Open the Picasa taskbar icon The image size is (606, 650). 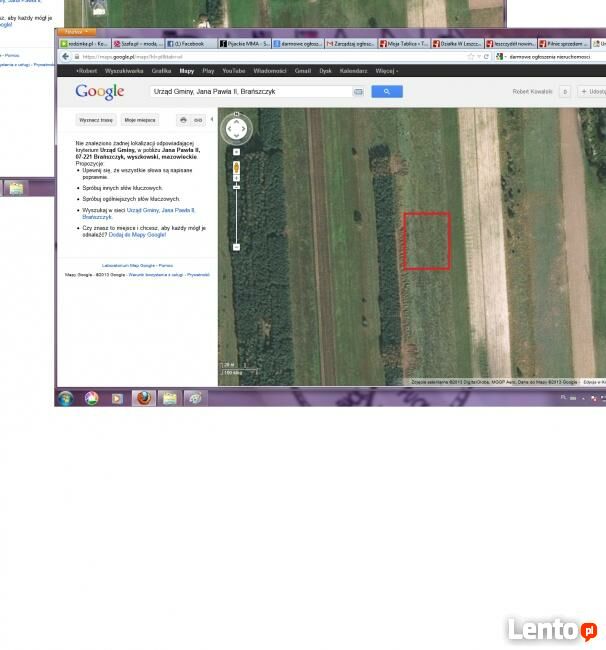92,398
